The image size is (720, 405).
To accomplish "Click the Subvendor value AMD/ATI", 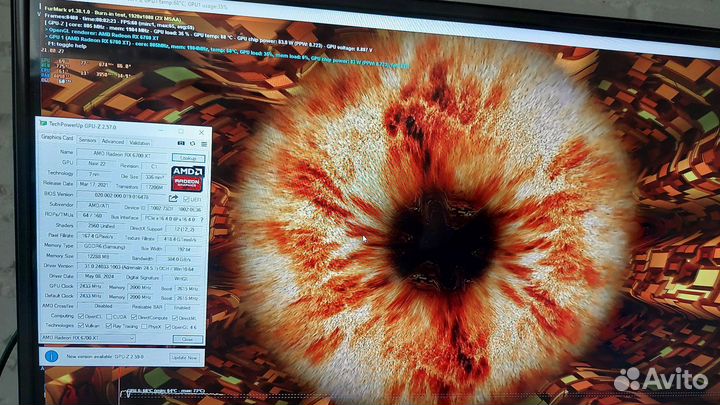I will click(x=97, y=205).
